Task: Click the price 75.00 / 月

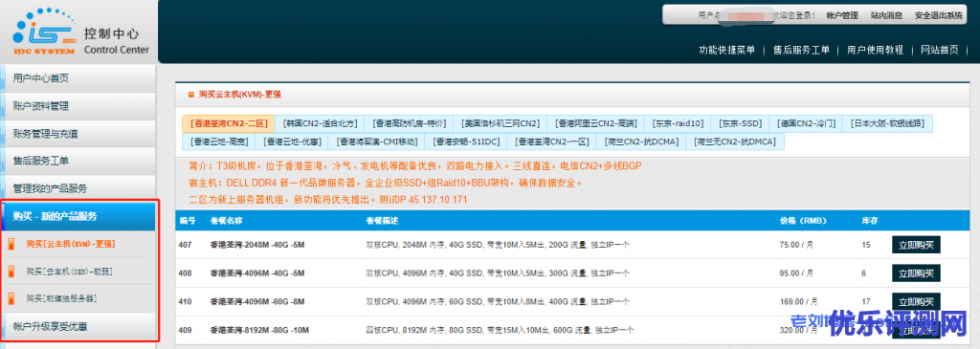Action: [x=797, y=245]
